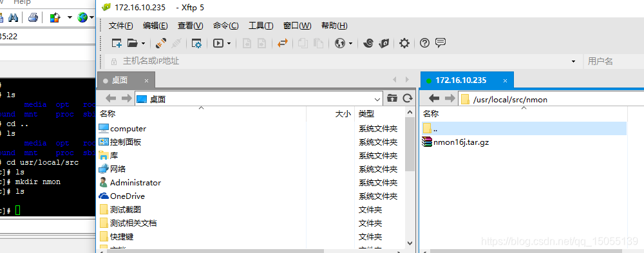Image resolution: width=644 pixels, height=253 pixels.
Task: Click the greyed Disconnect plug icon
Action: click(176, 43)
